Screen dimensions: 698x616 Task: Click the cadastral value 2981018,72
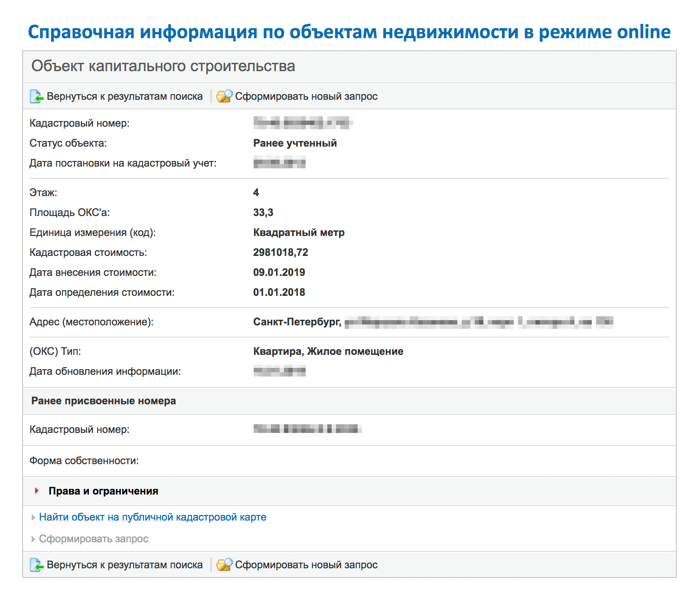pos(281,252)
